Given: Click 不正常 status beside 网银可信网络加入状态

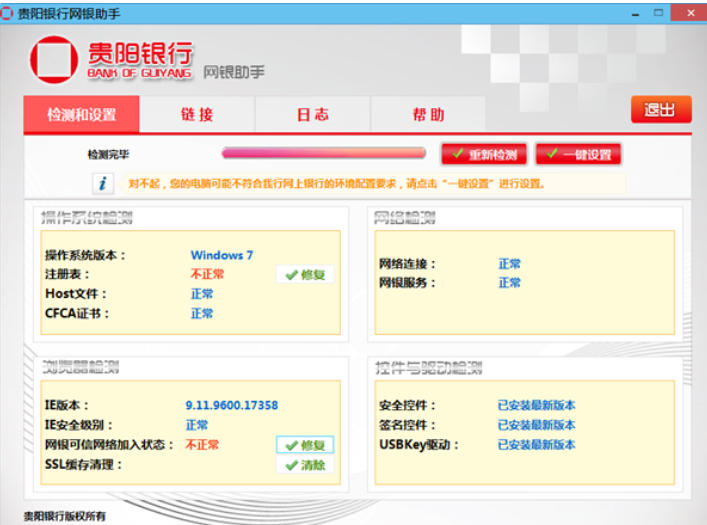Looking at the screenshot, I should point(202,445).
